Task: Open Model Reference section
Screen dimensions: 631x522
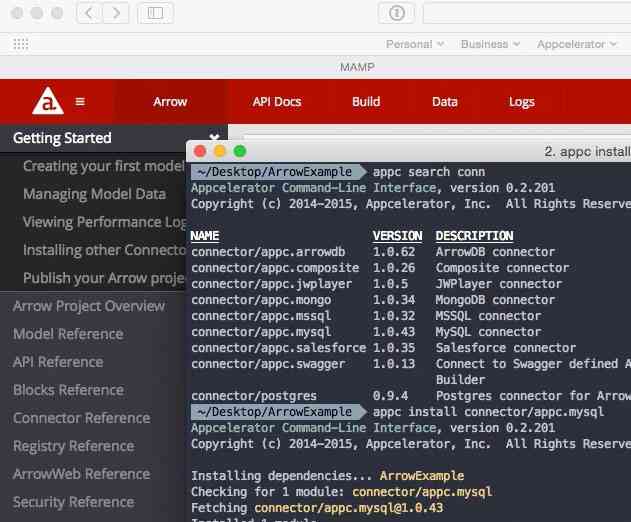Action: [x=68, y=334]
